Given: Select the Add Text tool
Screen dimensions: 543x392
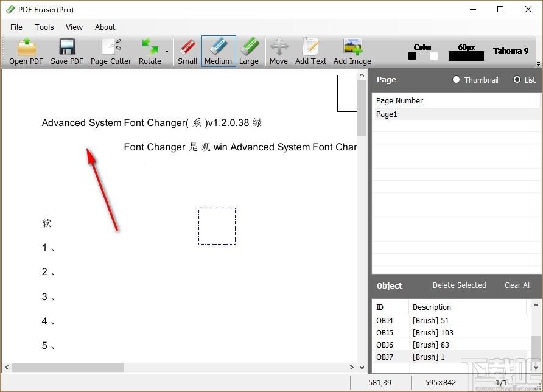Looking at the screenshot, I should click(310, 51).
